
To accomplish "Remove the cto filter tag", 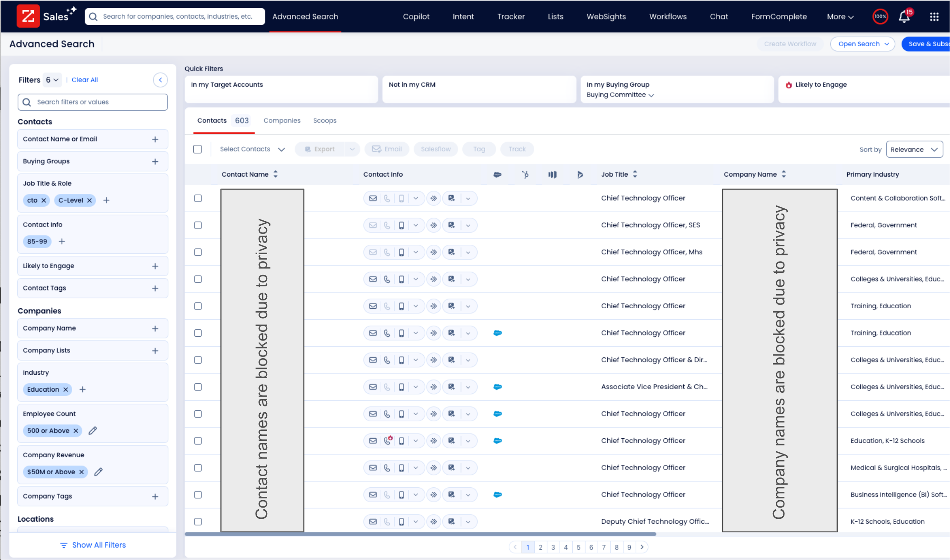I will pos(44,200).
